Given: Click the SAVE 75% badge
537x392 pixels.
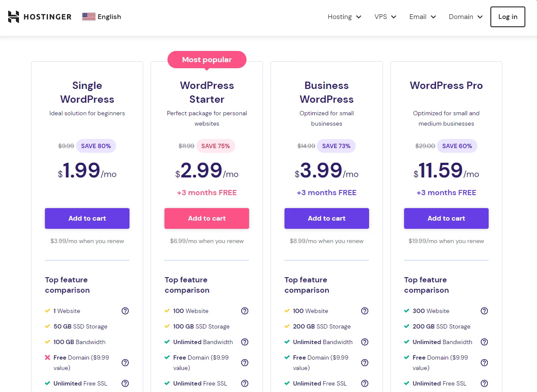Looking at the screenshot, I should point(215,146).
